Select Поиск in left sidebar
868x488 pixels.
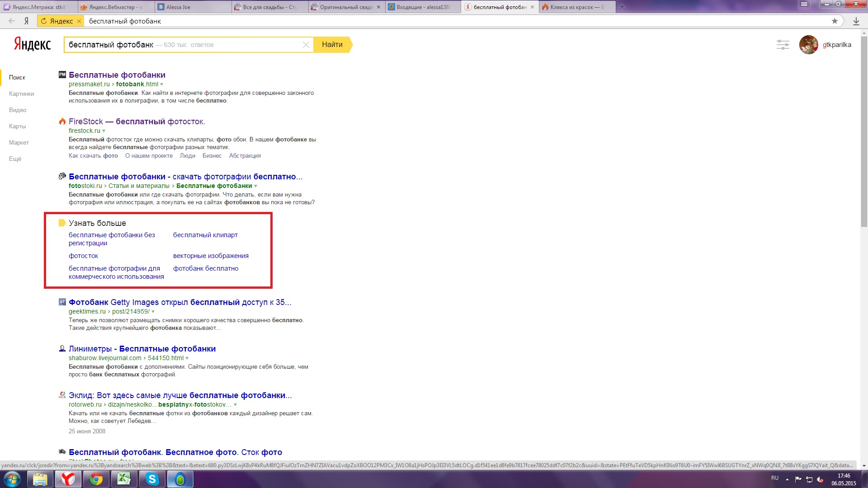pyautogui.click(x=17, y=77)
